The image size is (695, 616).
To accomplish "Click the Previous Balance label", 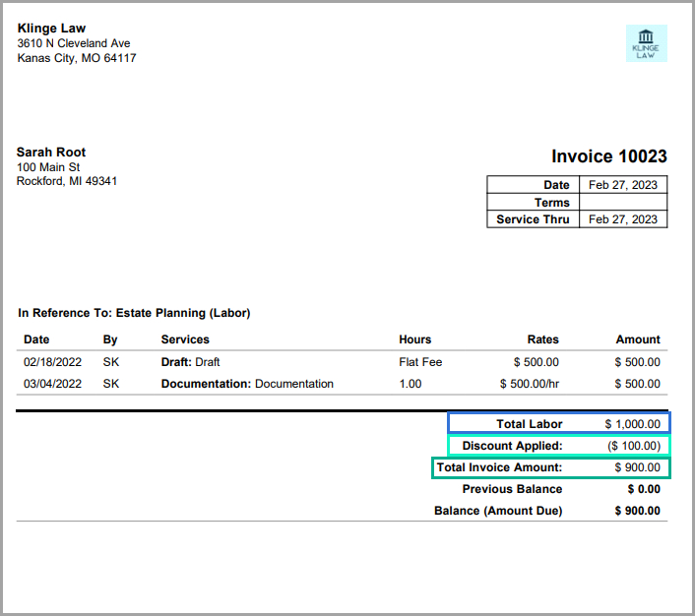I will point(512,489).
